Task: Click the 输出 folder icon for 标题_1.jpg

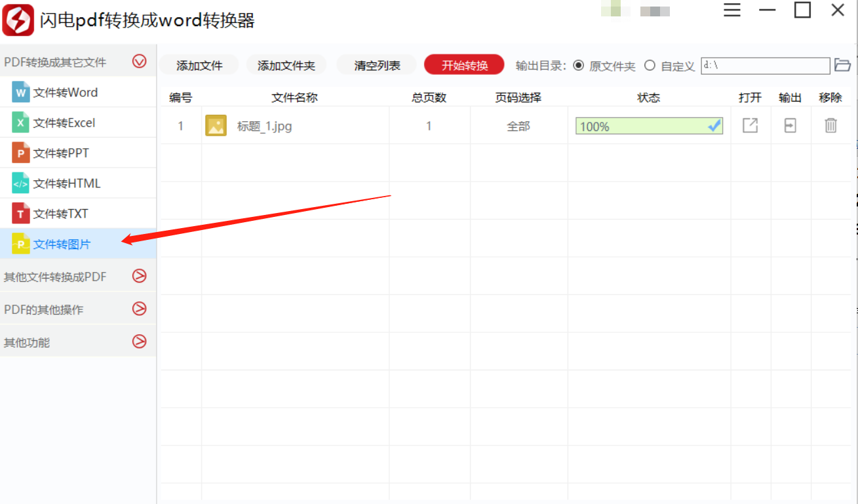Action: pyautogui.click(x=790, y=125)
